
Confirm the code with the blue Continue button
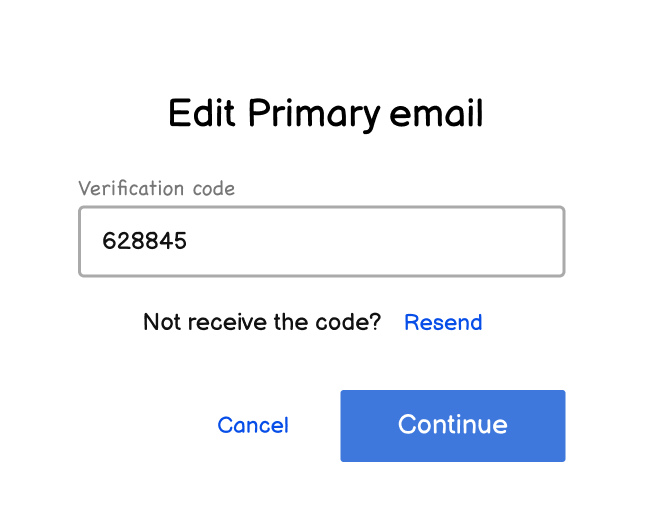tap(452, 425)
